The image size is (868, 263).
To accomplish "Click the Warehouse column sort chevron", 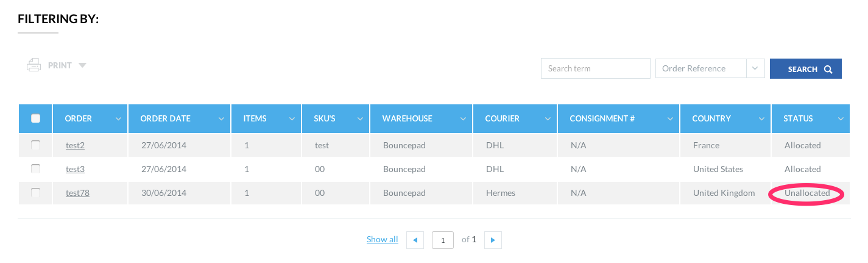I will coord(463,119).
